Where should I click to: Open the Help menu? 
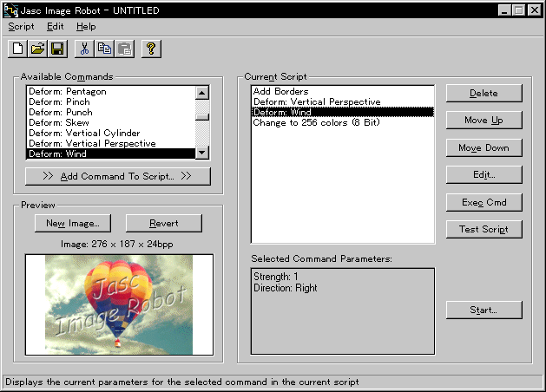(x=86, y=26)
